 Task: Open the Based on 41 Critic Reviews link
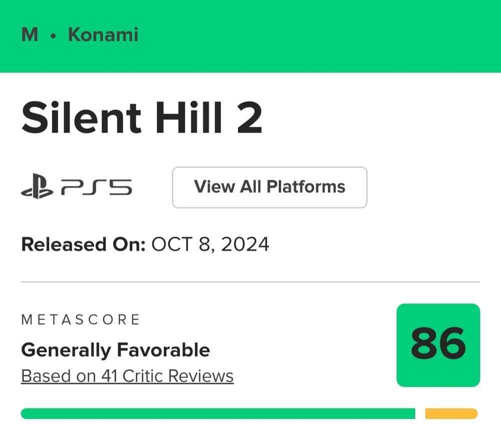pyautogui.click(x=127, y=376)
